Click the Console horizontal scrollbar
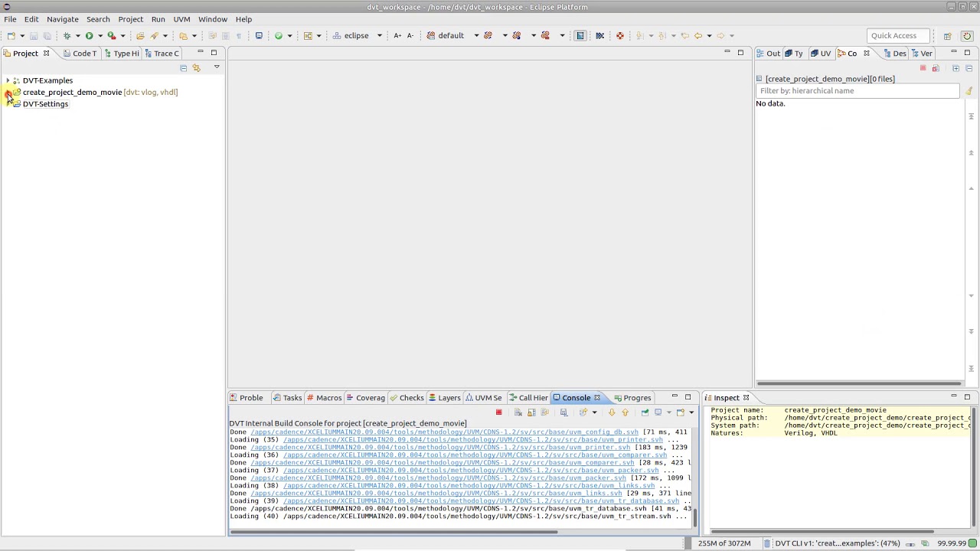Image resolution: width=980 pixels, height=551 pixels. click(x=393, y=531)
